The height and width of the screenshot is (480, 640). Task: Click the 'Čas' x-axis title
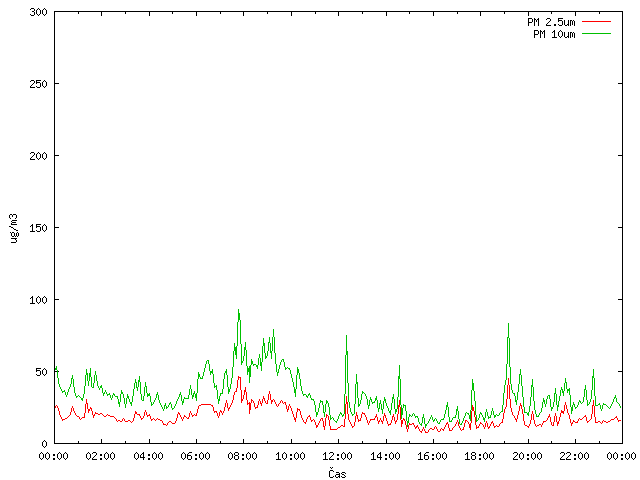(x=337, y=474)
